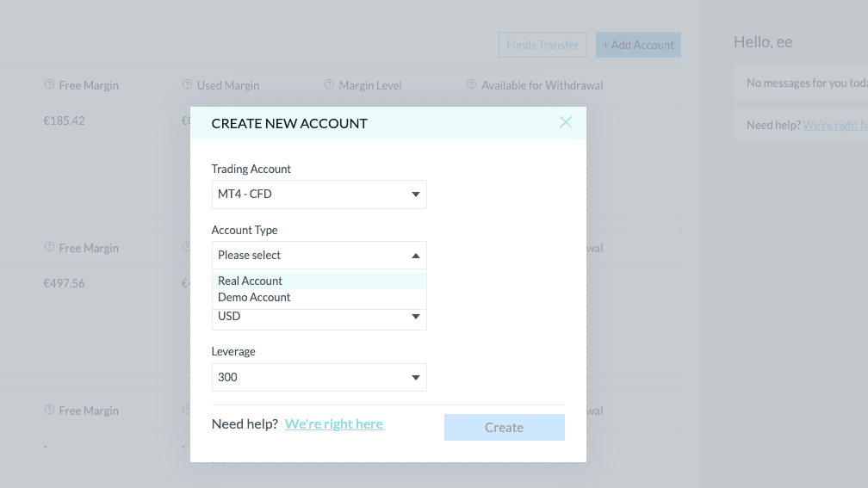Open the sidebar's We're right here help link

(834, 126)
